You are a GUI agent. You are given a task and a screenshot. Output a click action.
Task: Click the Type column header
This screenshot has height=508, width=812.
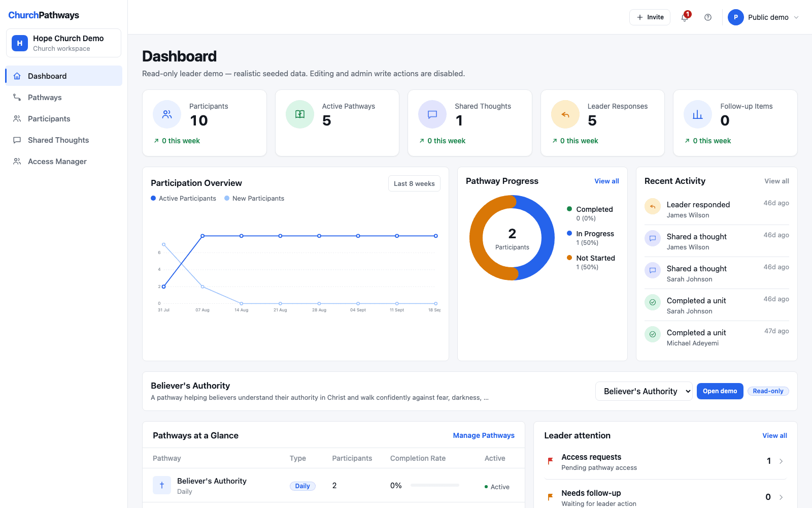[298, 458]
